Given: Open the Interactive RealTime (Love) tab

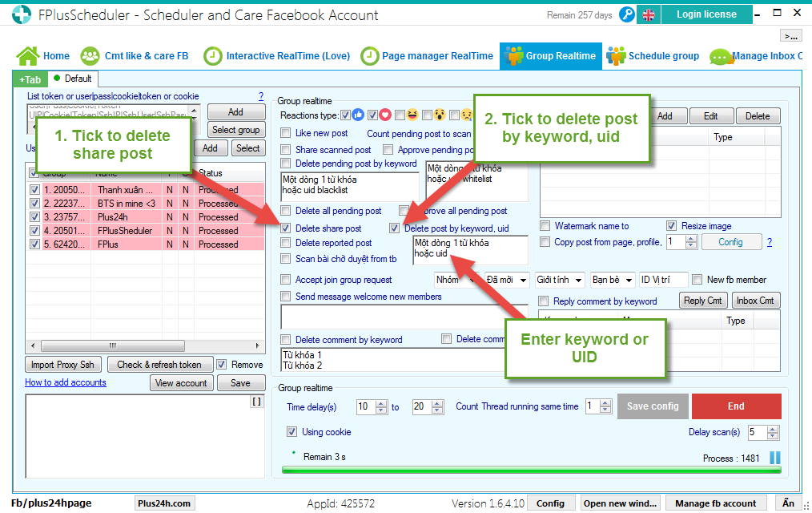Looking at the screenshot, I should pyautogui.click(x=278, y=56).
